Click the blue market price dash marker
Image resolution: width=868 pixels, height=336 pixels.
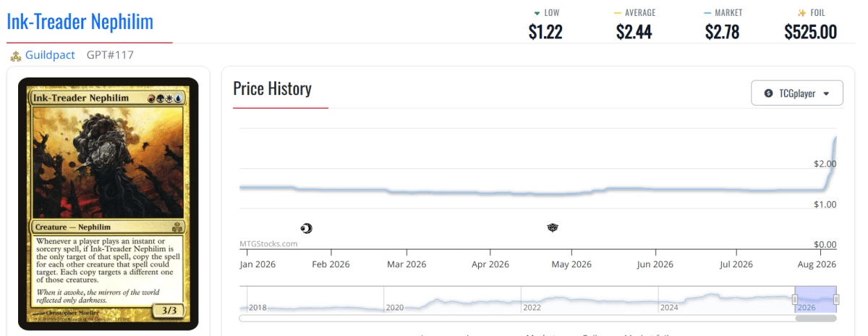click(x=707, y=13)
